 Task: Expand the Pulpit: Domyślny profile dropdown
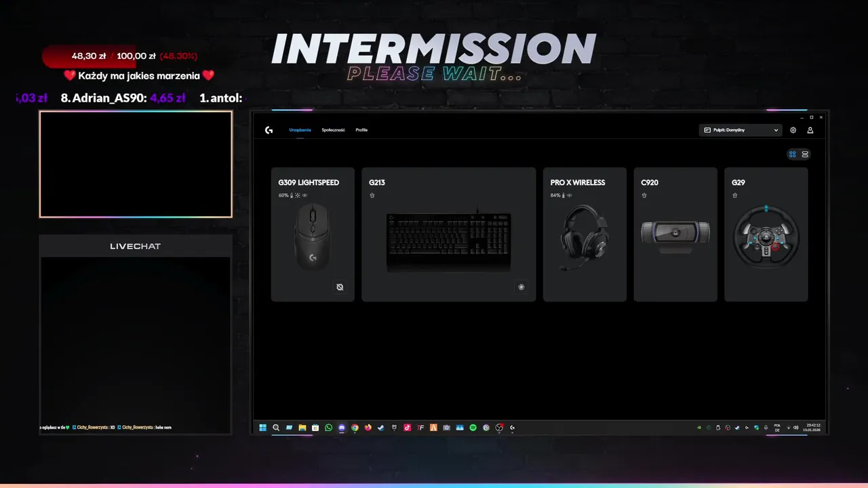pos(741,130)
